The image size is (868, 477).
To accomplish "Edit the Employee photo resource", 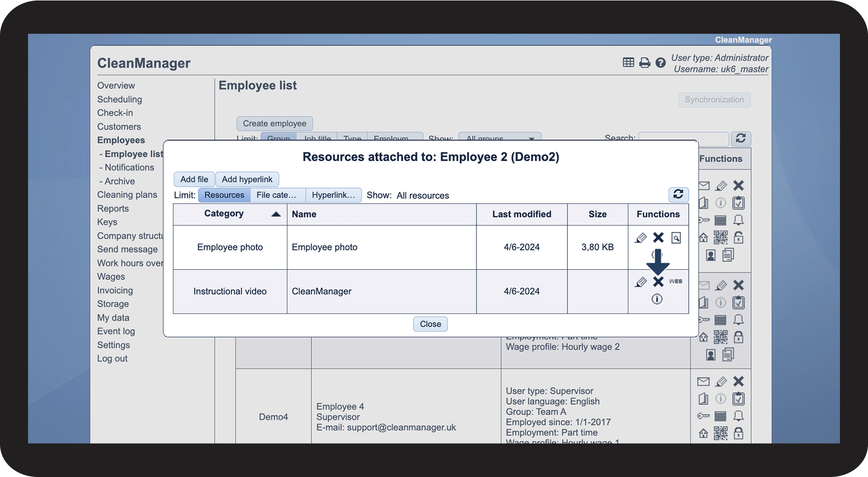I will click(x=641, y=238).
